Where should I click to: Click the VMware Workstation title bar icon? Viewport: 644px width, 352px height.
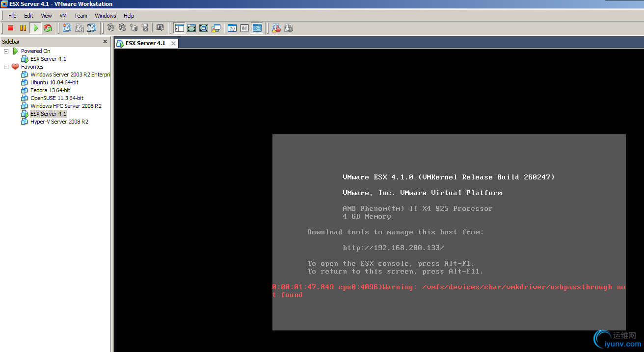click(4, 4)
